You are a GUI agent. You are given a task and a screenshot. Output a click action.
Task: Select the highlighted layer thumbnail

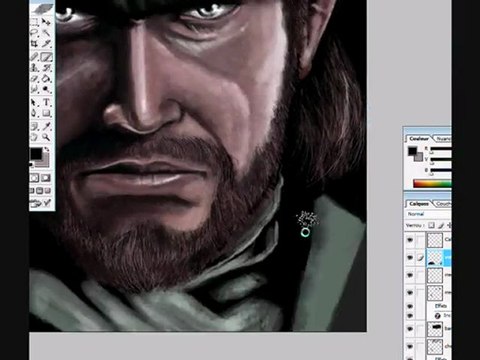pos(435,257)
